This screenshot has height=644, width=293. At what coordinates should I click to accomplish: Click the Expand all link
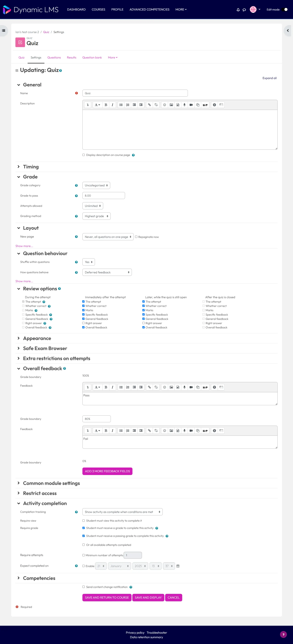[x=269, y=78]
